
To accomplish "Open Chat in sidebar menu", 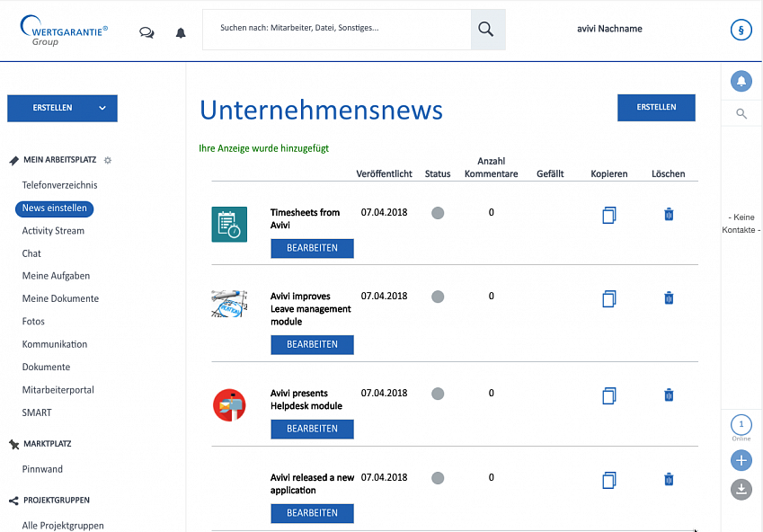I will (x=31, y=253).
